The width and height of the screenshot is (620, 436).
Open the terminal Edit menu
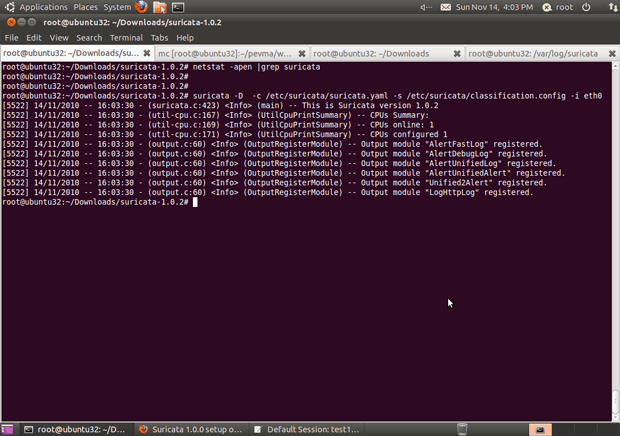click(x=34, y=38)
